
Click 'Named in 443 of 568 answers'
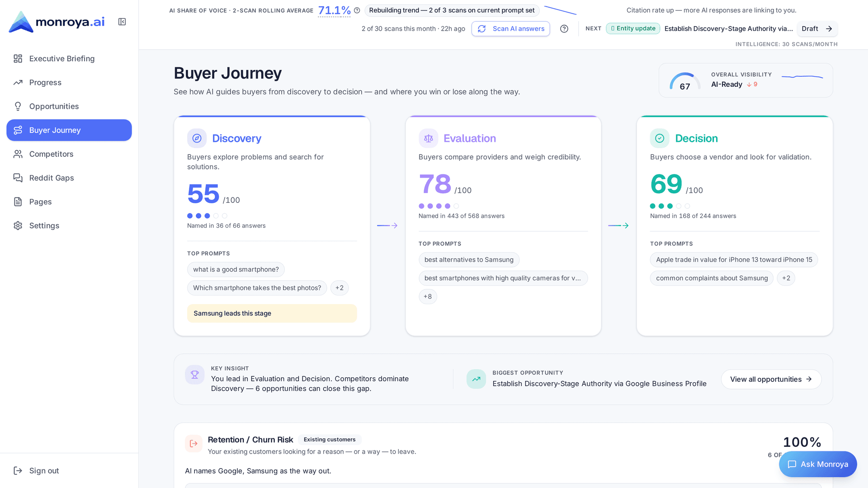[x=462, y=216]
